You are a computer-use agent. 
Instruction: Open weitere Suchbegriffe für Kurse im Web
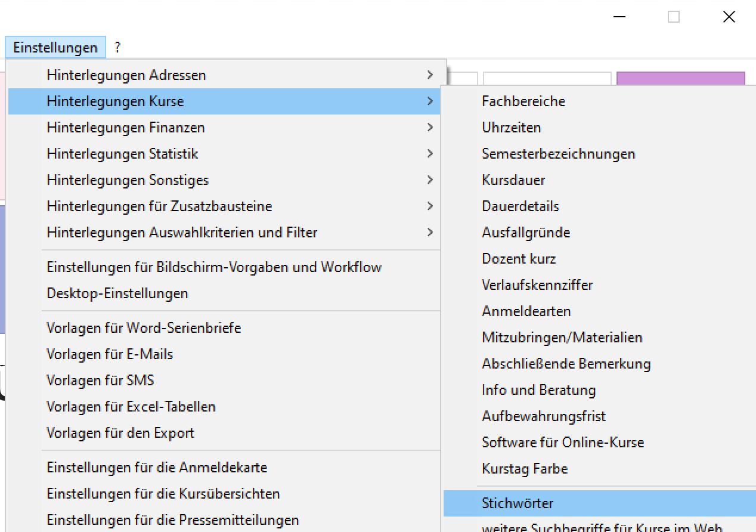pos(600,525)
